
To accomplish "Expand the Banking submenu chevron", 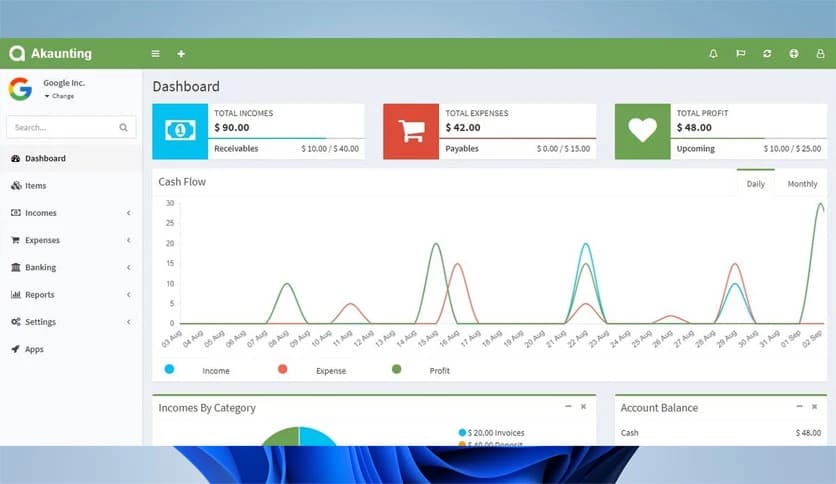I will (x=128, y=268).
